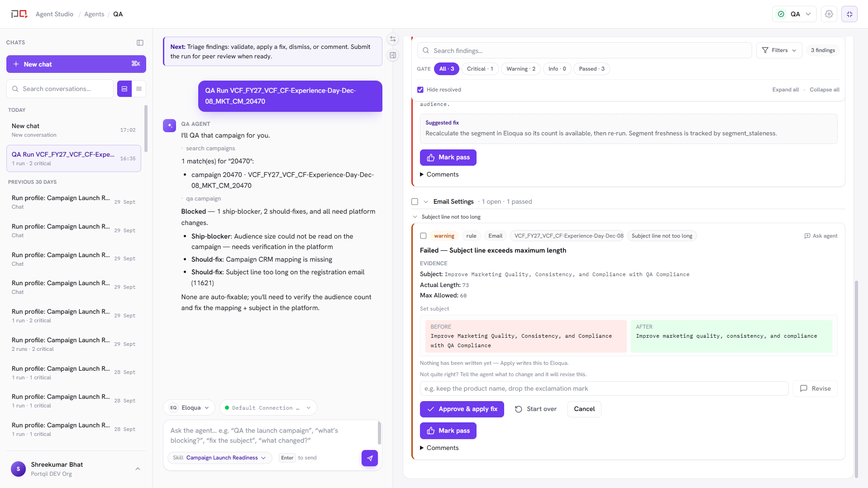
Task: Switch to compact list view
Action: [x=139, y=89]
